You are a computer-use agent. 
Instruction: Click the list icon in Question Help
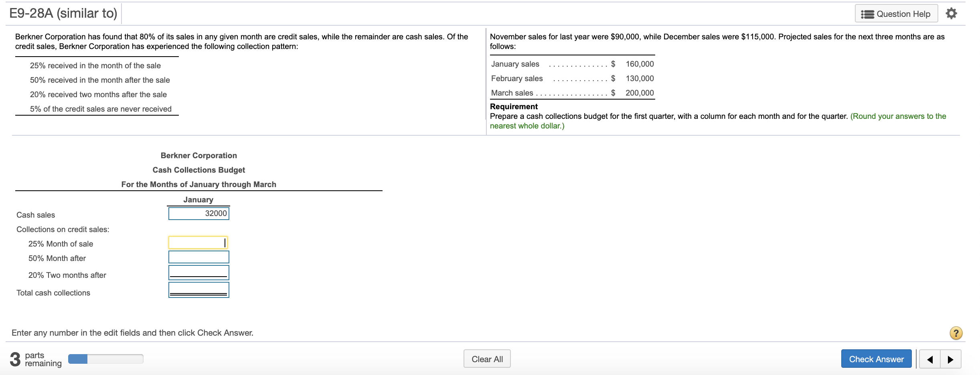(867, 14)
